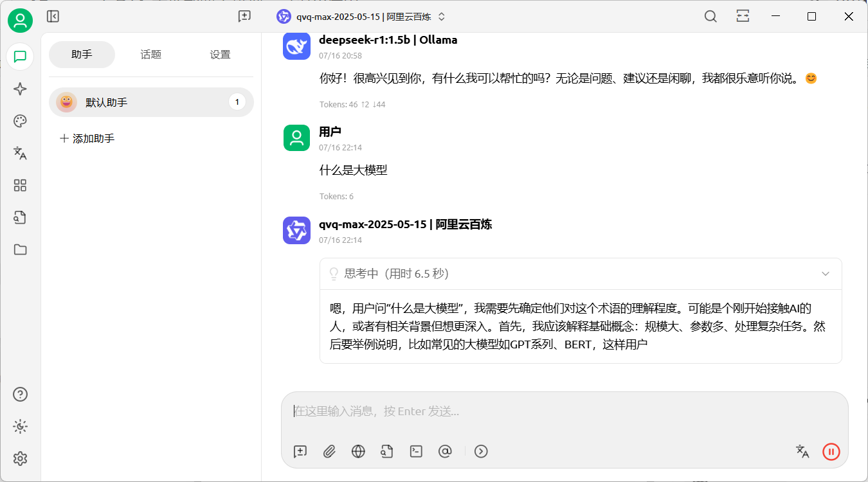The image size is (868, 482).
Task: Attach a file with paperclip icon
Action: pyautogui.click(x=329, y=451)
